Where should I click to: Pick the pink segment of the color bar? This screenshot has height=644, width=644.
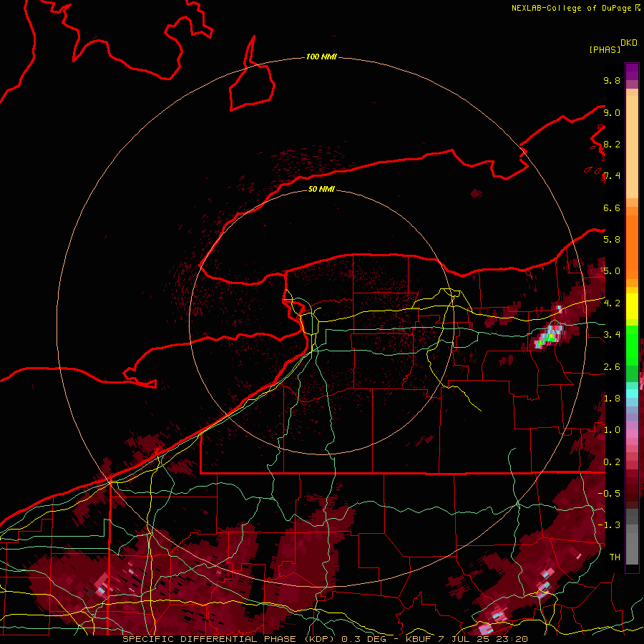click(x=632, y=434)
